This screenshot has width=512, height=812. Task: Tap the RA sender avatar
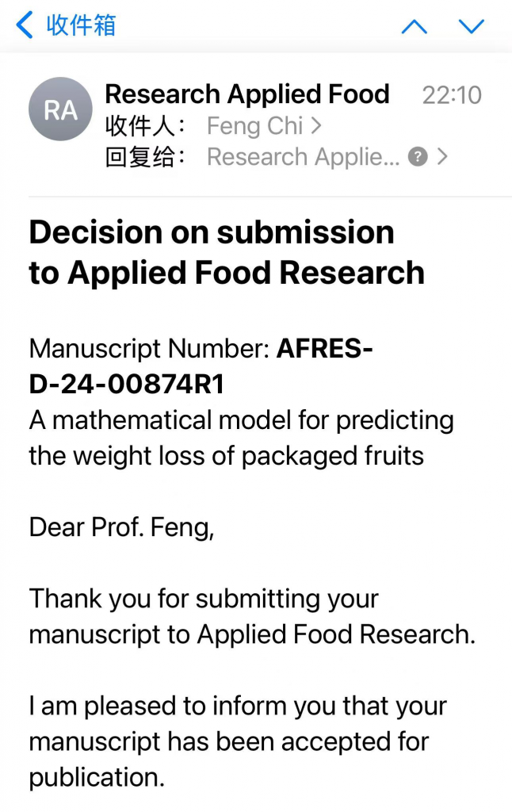(60, 109)
